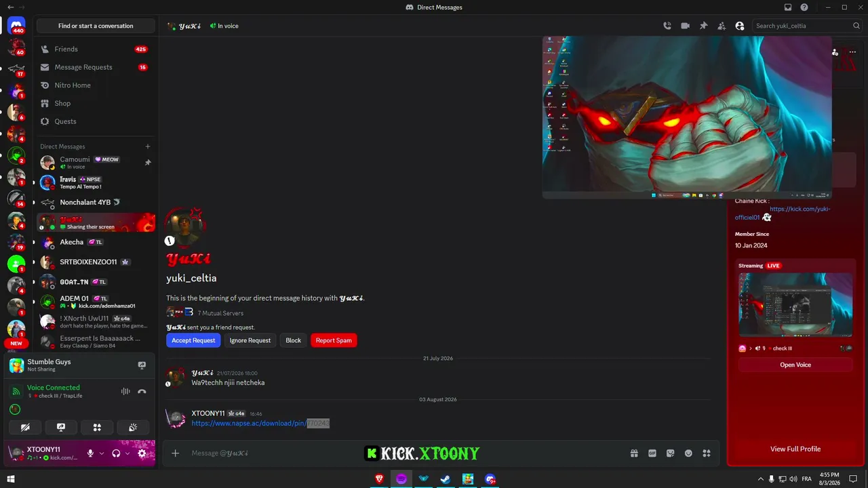The width and height of the screenshot is (868, 488).
Task: Expand headphone output options
Action: point(127,453)
